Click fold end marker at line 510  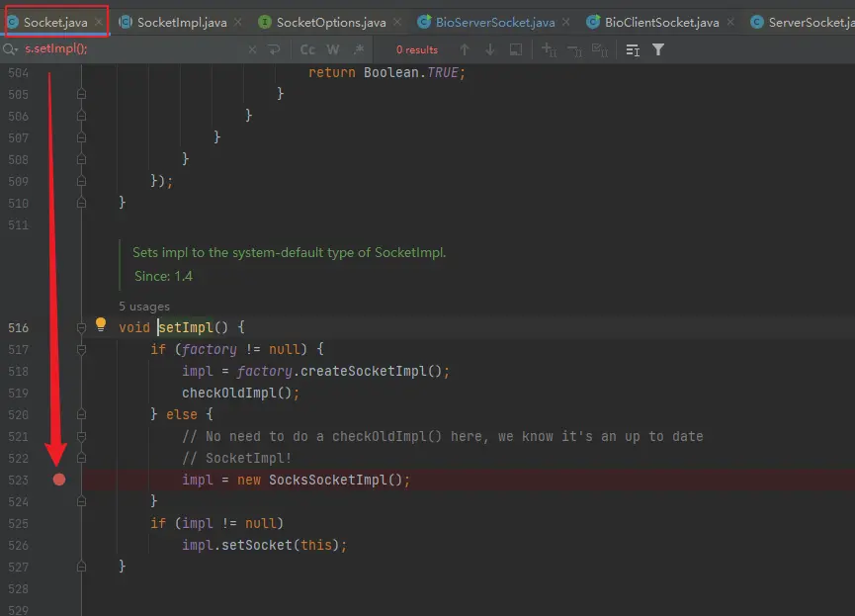click(x=81, y=203)
